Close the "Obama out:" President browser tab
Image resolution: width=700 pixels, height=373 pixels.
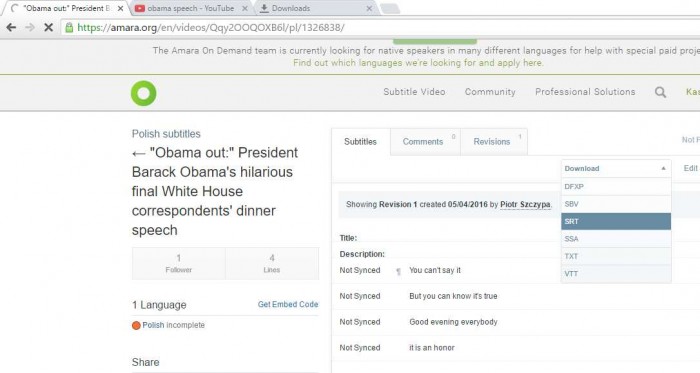[x=120, y=8]
